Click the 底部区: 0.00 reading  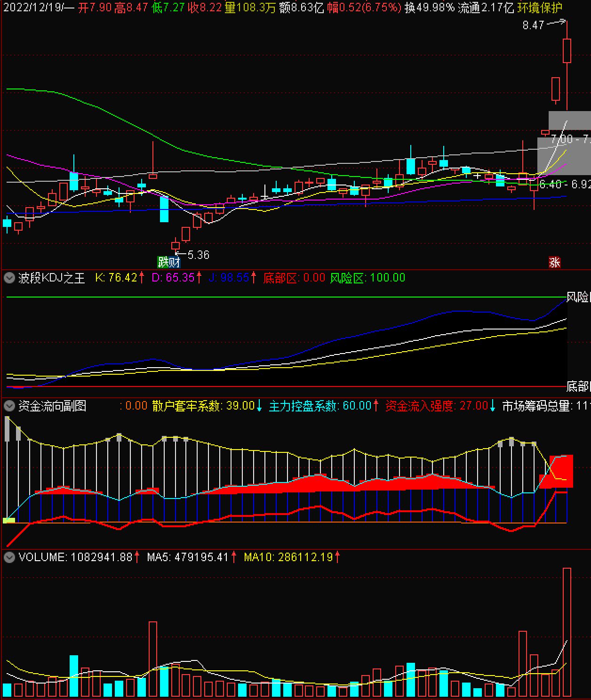294,278
